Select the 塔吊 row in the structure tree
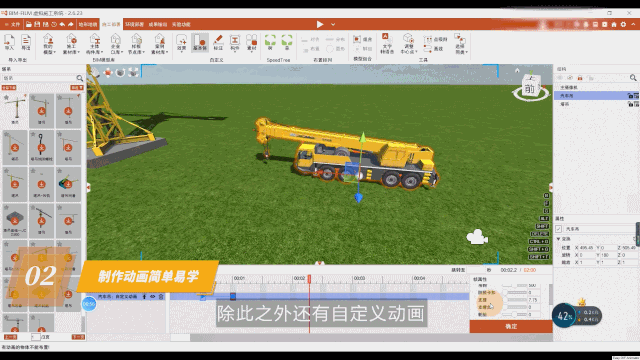This screenshot has height=360, width=640. [x=596, y=104]
